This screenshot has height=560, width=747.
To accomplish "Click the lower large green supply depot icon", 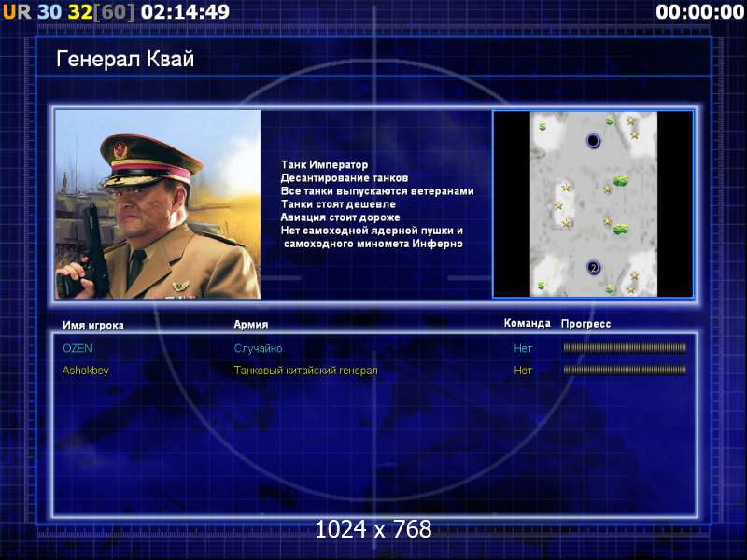I will pos(620,230).
